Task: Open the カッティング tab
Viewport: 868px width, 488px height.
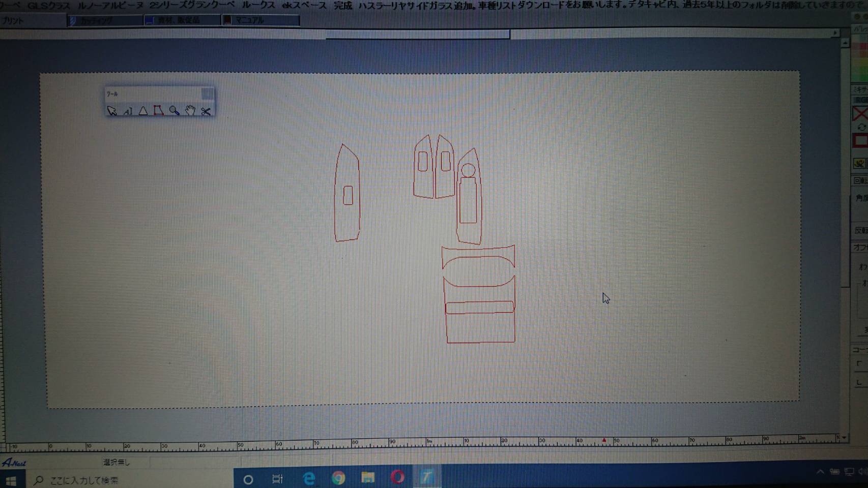Action: 105,20
